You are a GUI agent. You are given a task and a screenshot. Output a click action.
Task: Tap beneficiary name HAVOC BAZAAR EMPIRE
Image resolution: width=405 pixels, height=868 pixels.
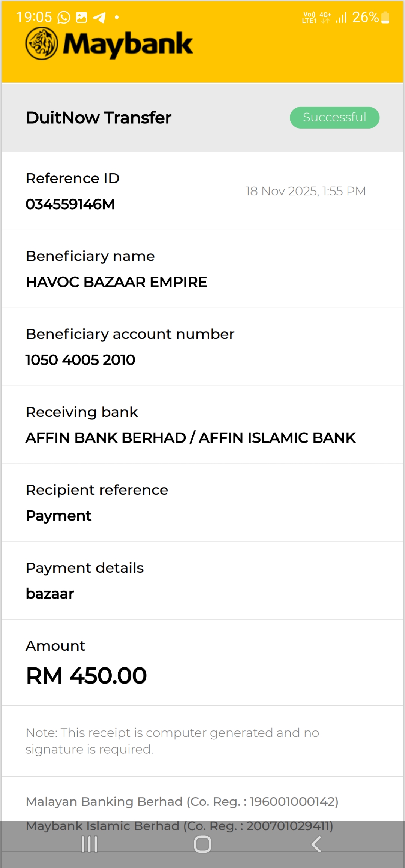(116, 282)
